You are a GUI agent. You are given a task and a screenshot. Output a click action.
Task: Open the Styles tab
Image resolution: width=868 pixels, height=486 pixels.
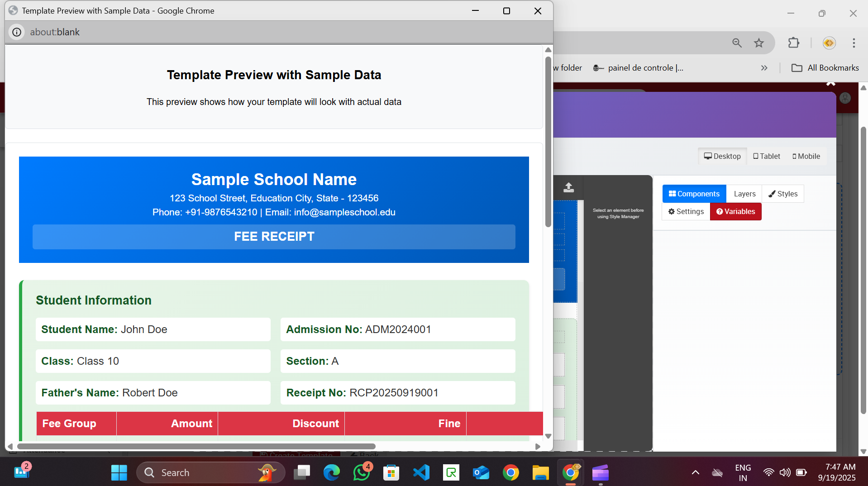tap(783, 194)
